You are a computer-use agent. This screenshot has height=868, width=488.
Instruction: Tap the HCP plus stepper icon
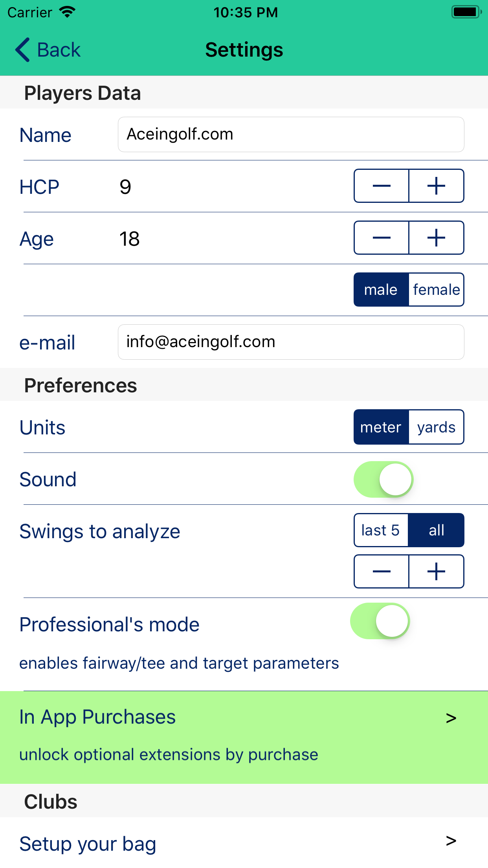tap(436, 186)
